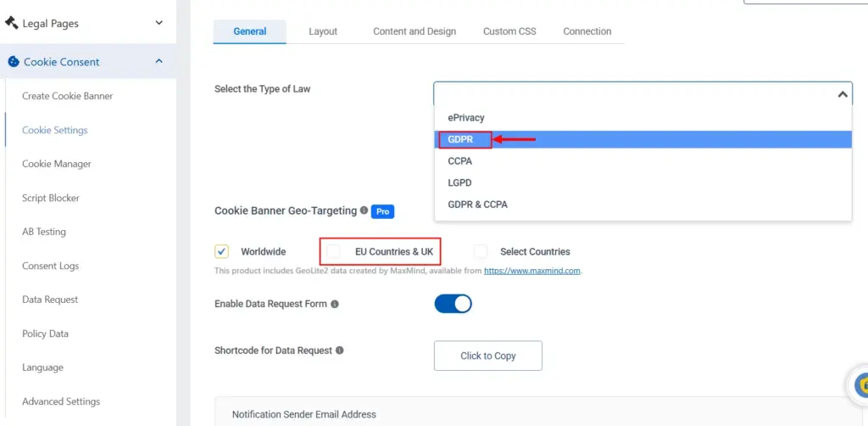Open the Custom CSS tab
Viewport: 868px width, 426px height.
click(509, 31)
